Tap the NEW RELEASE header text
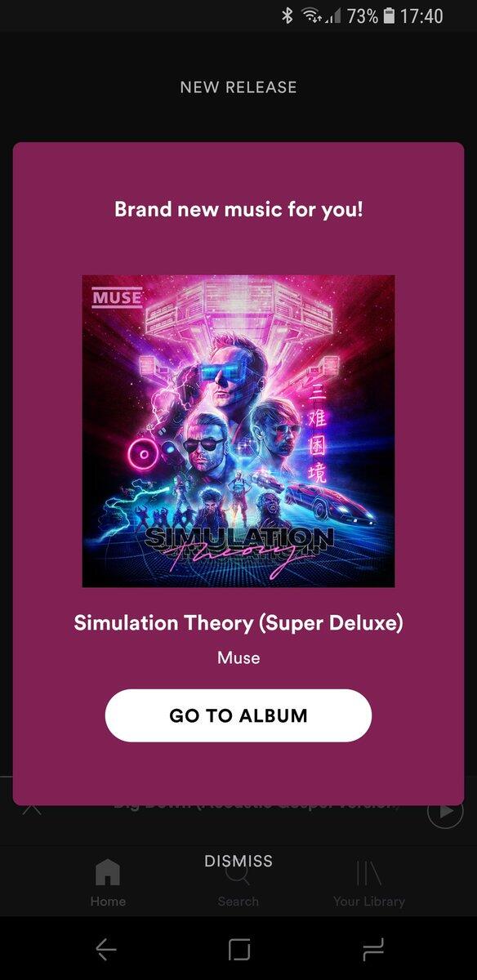 pos(238,87)
